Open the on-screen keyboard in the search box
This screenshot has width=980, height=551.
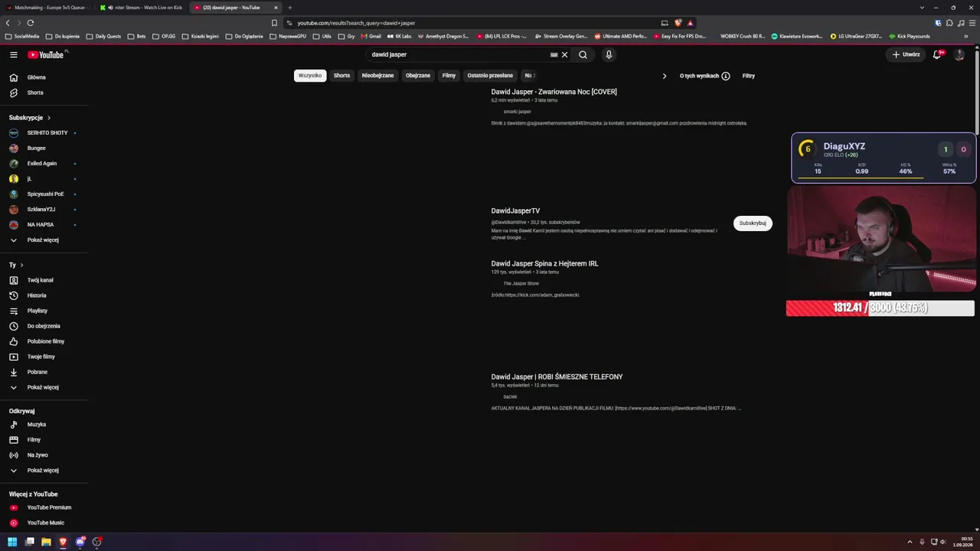coord(554,55)
